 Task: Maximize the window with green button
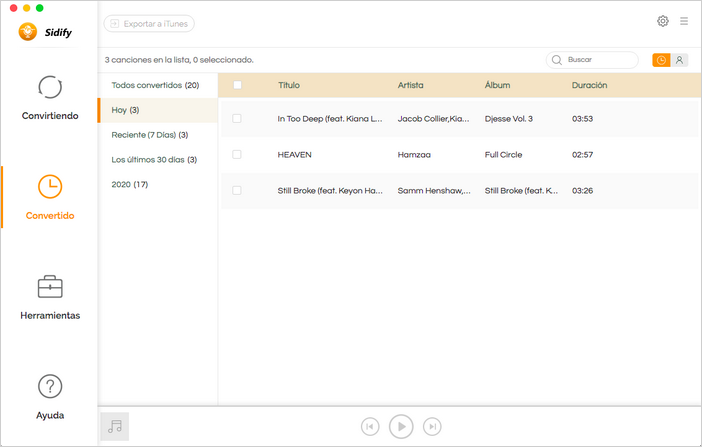pos(39,8)
